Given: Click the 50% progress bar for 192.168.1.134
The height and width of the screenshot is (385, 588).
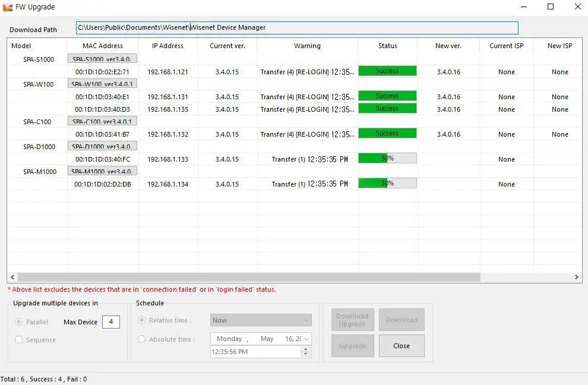Looking at the screenshot, I should (x=387, y=183).
